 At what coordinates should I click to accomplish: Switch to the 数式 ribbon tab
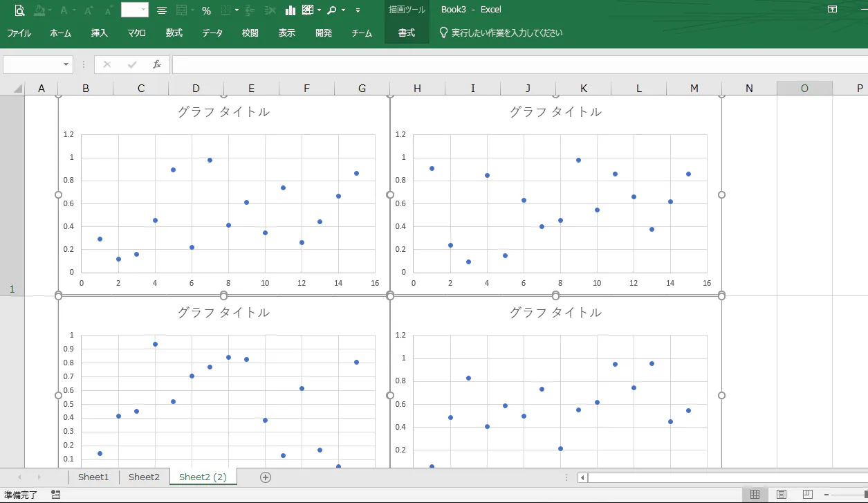174,33
